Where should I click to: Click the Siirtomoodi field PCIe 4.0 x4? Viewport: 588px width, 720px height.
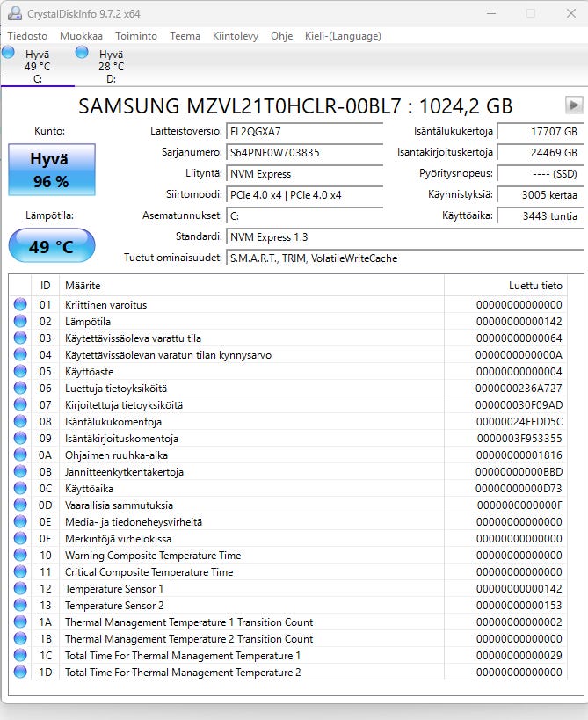coord(305,194)
